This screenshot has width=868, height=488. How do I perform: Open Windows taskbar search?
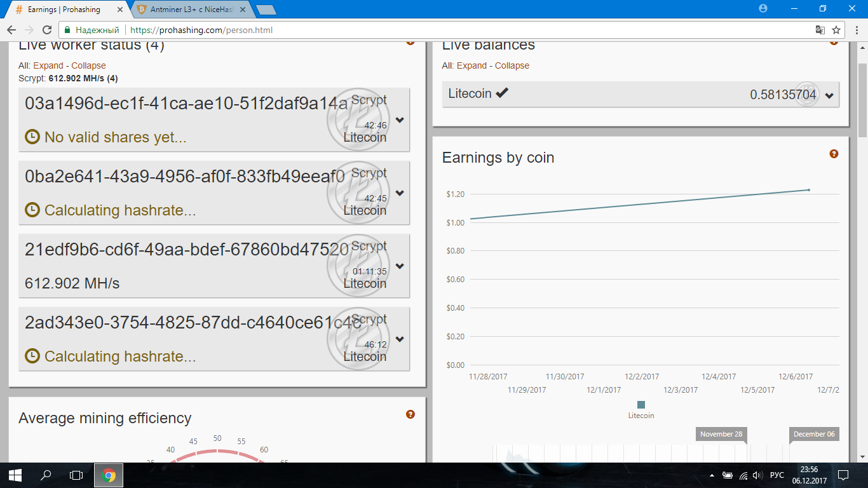(46, 475)
